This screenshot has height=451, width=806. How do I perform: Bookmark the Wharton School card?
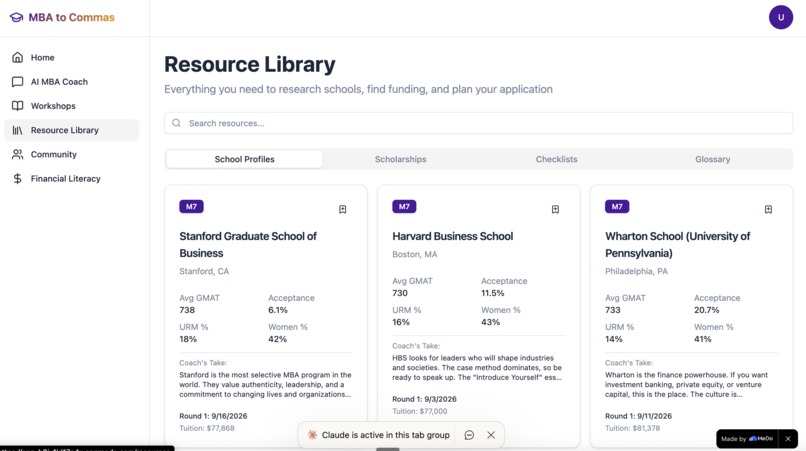coord(768,209)
